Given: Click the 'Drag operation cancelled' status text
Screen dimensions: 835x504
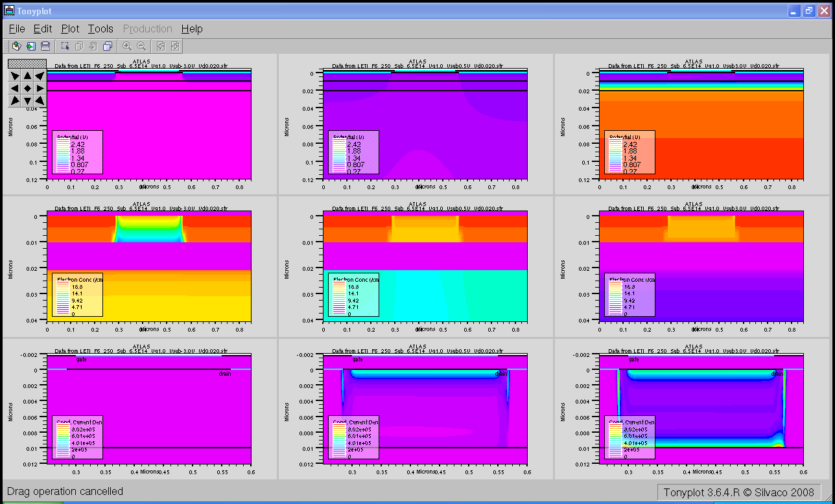Looking at the screenshot, I should pos(65,492).
